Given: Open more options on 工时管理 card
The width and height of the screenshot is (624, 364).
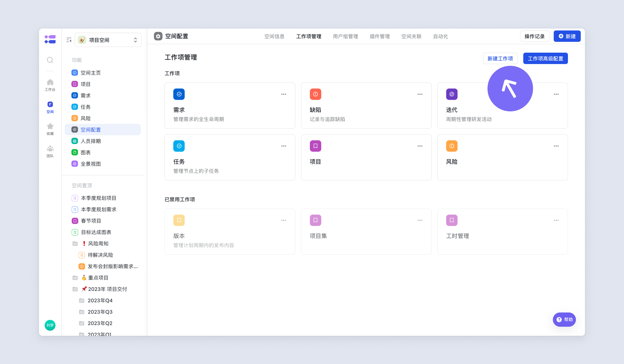Looking at the screenshot, I should tap(556, 220).
